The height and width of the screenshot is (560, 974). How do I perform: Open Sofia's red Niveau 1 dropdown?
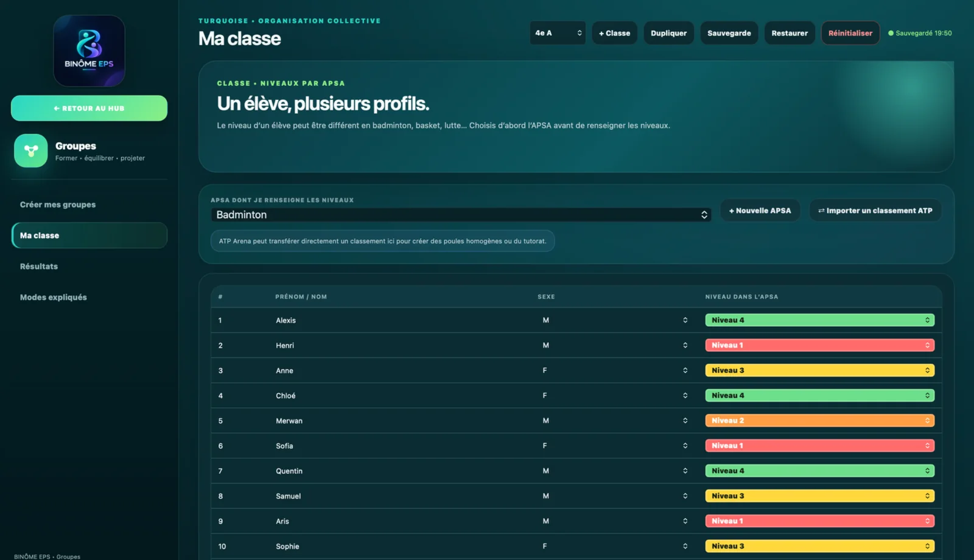[x=819, y=446]
